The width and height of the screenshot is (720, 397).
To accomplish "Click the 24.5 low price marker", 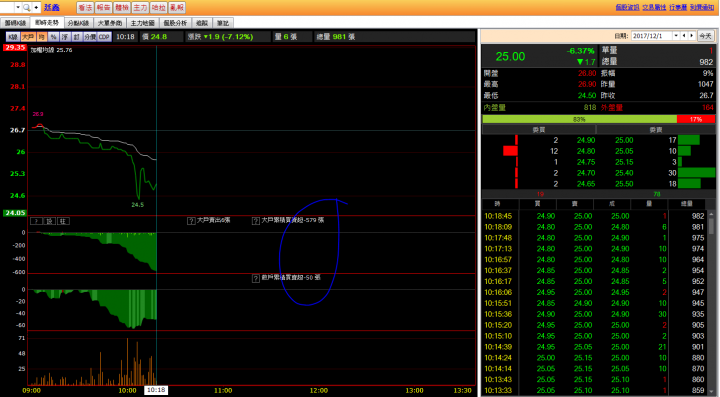I will [x=137, y=205].
